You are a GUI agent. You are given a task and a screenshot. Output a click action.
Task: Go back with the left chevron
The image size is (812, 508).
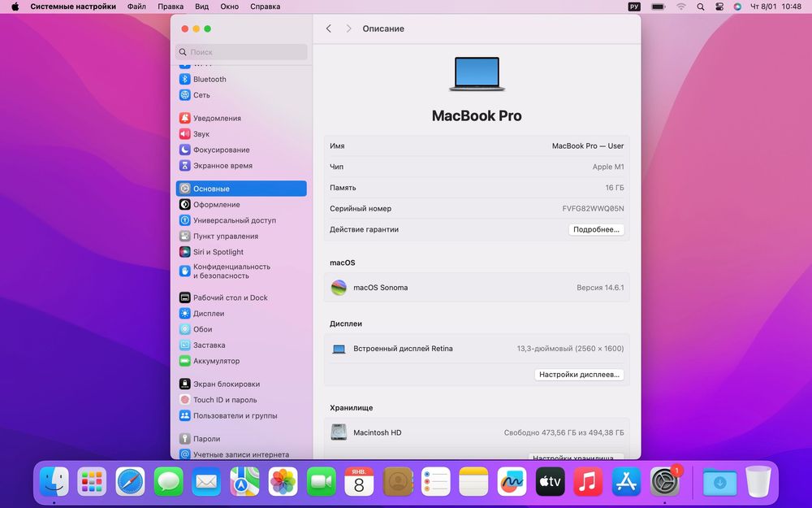(x=328, y=28)
